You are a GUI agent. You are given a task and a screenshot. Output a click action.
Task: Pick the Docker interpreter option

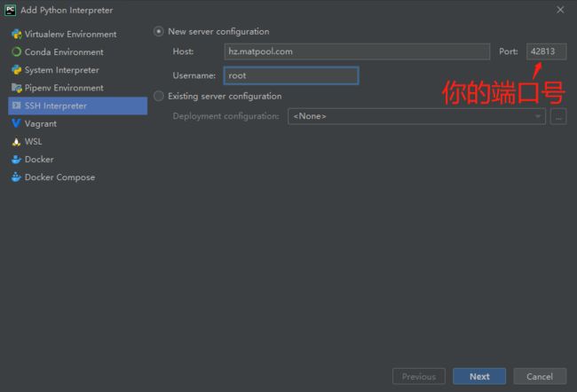(x=78, y=160)
